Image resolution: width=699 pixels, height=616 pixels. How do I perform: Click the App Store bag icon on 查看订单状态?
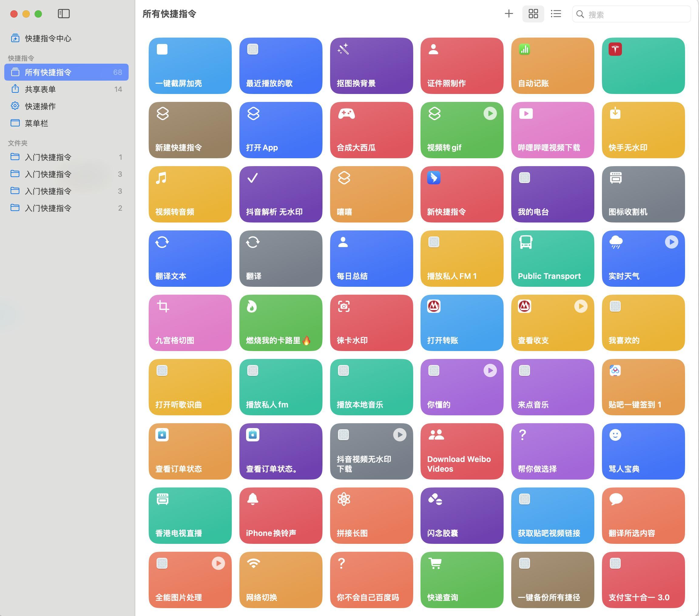(162, 435)
